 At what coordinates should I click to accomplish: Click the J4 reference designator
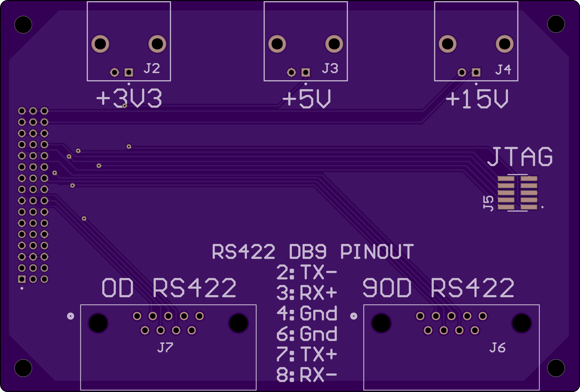[503, 70]
